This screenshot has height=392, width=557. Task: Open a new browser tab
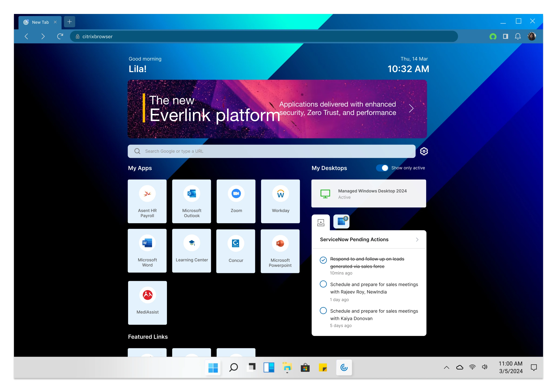click(x=69, y=22)
